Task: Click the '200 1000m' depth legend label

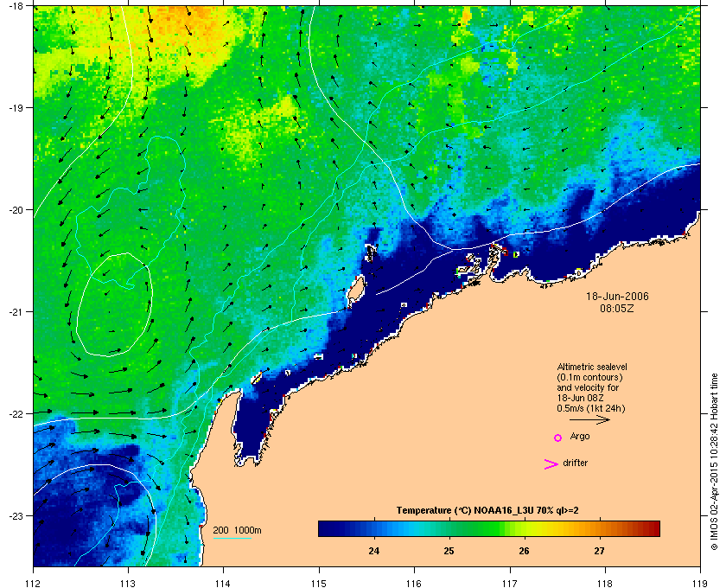Action: [x=237, y=530]
